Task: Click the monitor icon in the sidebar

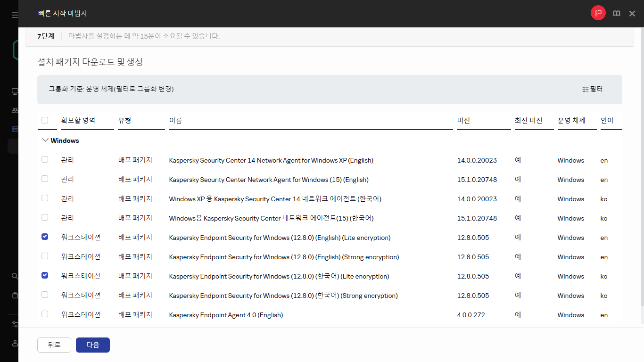Action: pyautogui.click(x=15, y=91)
